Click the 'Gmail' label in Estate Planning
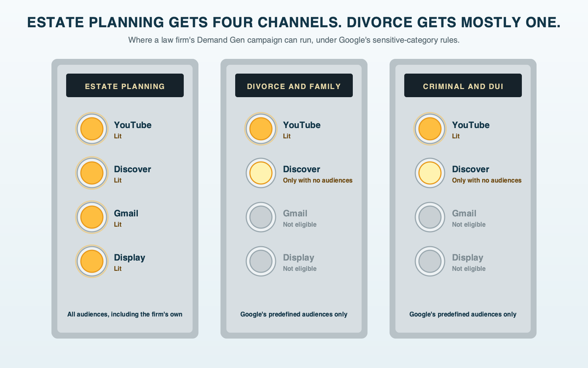588x368 pixels. pyautogui.click(x=126, y=213)
